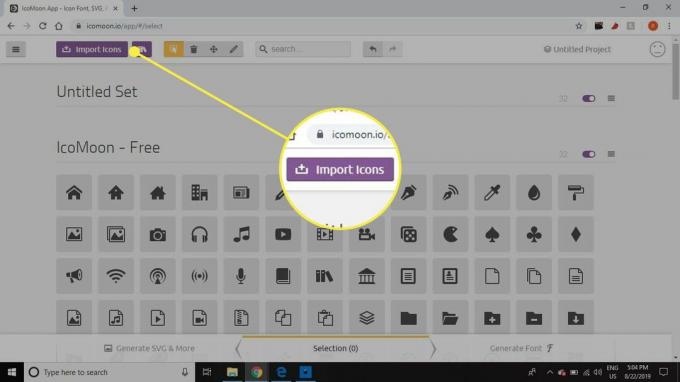The image size is (680, 382).
Task: Select the camera icon
Action: [158, 235]
